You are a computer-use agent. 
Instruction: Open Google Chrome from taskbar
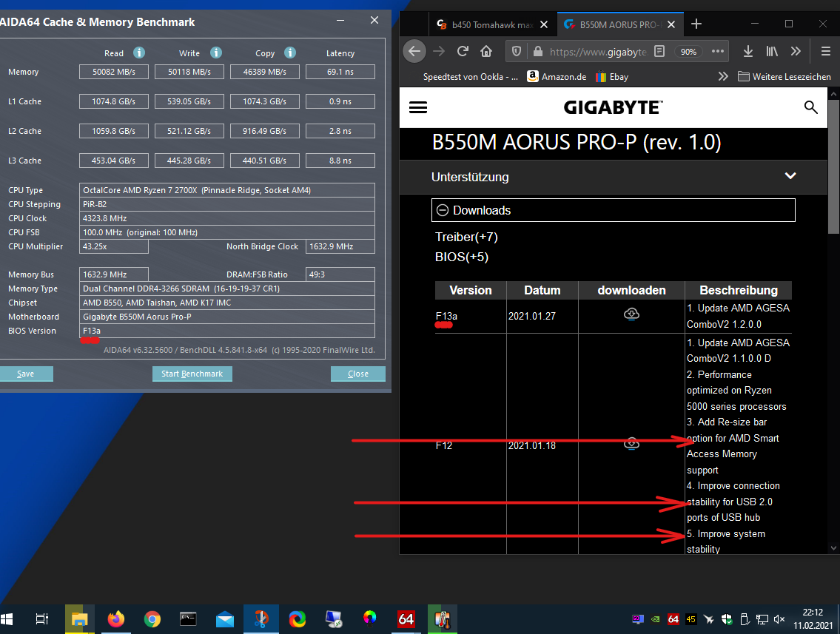pos(152,619)
